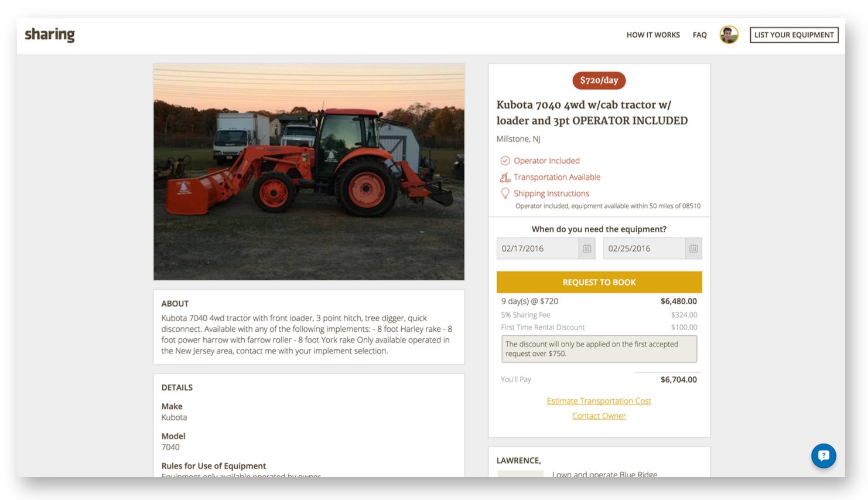The image size is (868, 500).
Task: Click the owner thumbnail under LAWRENCE
Action: click(x=520, y=474)
